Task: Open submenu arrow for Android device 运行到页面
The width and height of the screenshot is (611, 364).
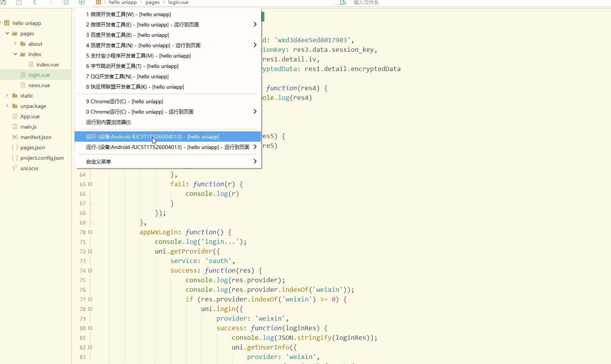Action: tap(255, 147)
